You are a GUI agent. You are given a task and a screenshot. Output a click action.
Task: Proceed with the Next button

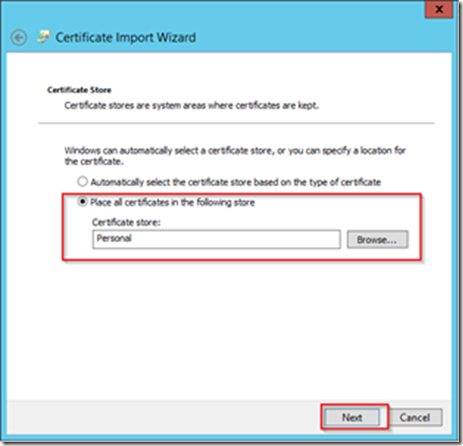[352, 417]
